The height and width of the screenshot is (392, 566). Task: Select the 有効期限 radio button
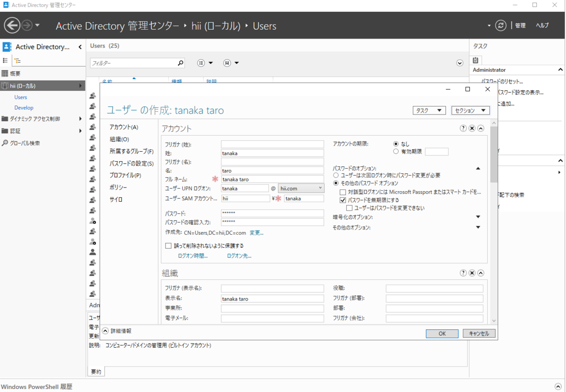[x=395, y=151]
